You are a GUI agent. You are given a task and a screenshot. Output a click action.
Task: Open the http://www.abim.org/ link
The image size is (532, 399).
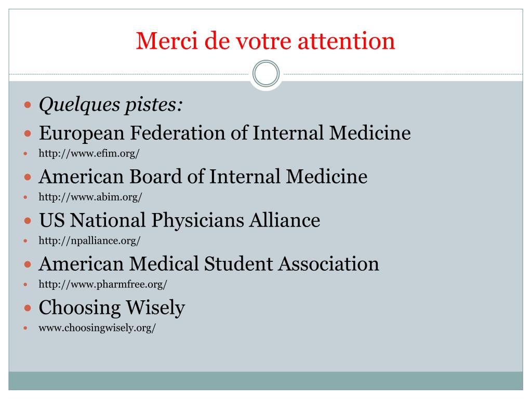90,197
